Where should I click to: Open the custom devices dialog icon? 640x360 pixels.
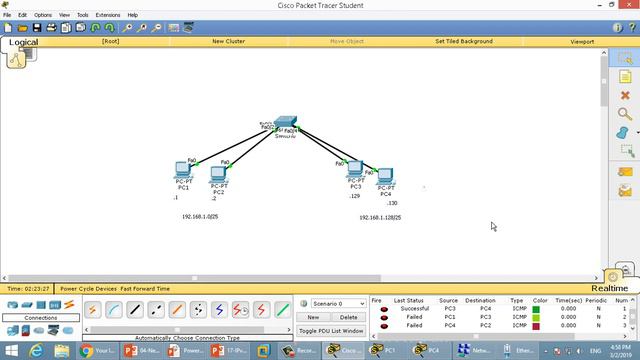188,28
